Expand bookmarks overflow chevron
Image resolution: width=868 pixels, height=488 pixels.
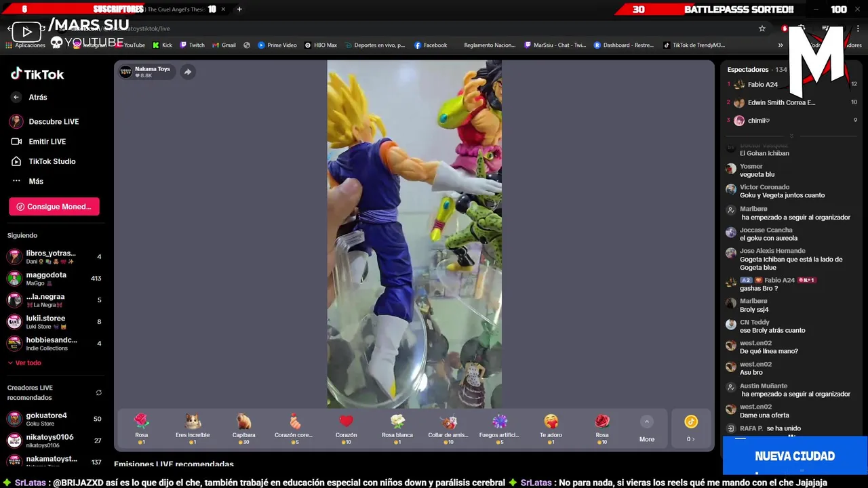tap(781, 45)
